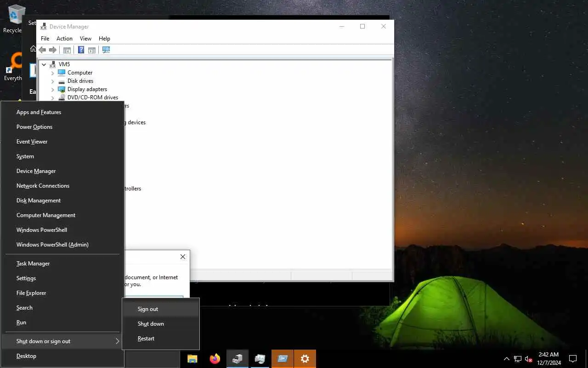Screen dimensions: 588x368
Task: Choose Restart from the submenu
Action: click(x=161, y=339)
